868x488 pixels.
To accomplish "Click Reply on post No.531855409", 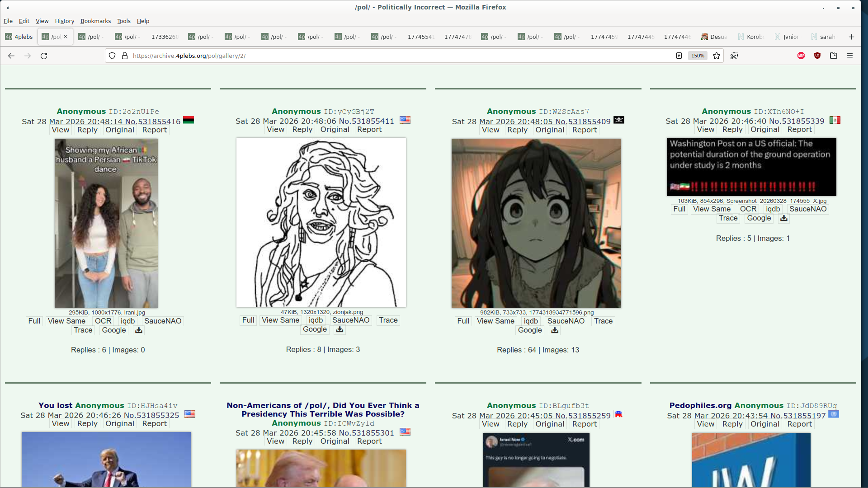I will pyautogui.click(x=517, y=130).
